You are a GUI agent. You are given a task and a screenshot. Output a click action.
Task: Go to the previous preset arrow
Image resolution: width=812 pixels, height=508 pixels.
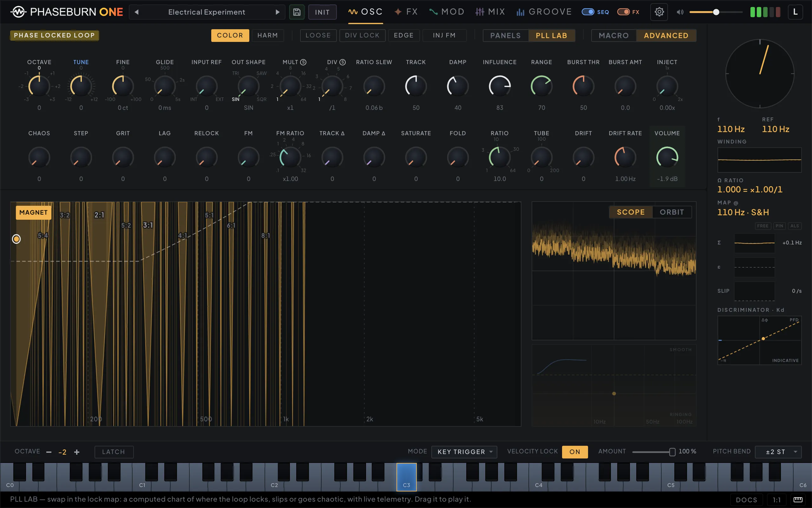point(137,12)
